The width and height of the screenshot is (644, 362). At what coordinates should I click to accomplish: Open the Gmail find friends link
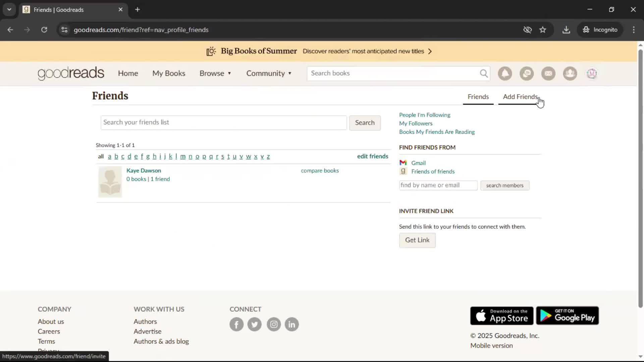pyautogui.click(x=418, y=163)
